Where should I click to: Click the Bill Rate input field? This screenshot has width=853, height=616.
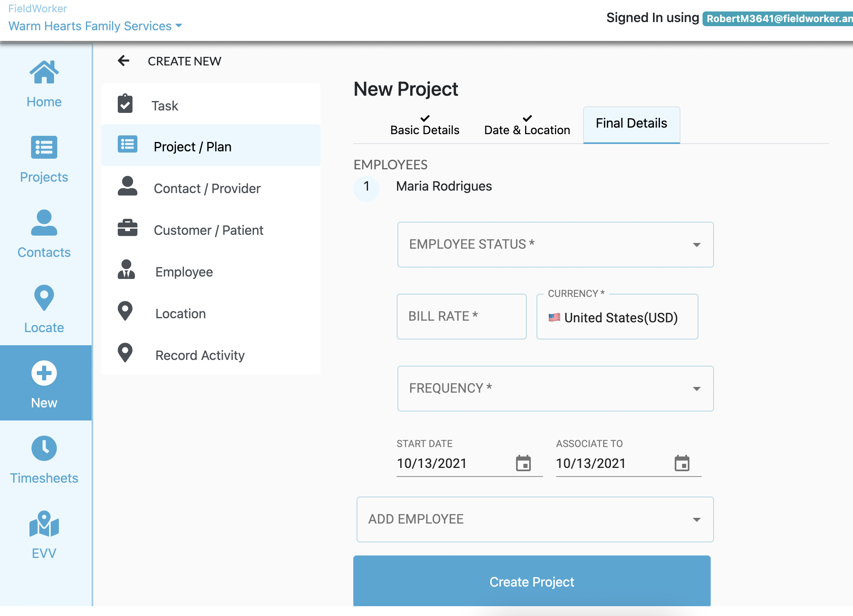pos(461,317)
